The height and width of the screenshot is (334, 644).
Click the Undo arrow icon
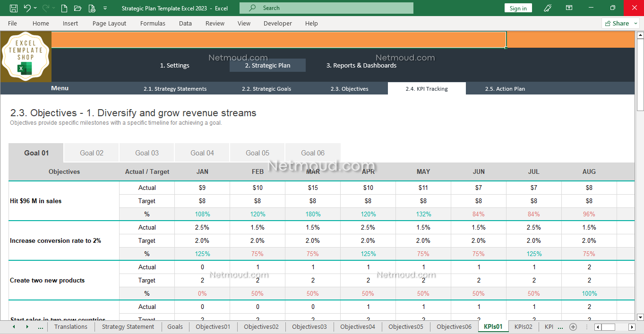coord(27,8)
